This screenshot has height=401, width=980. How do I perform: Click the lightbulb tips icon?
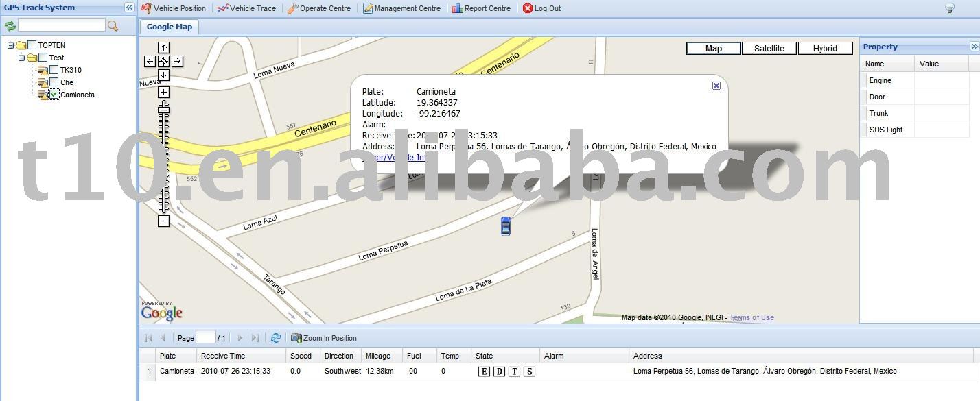[950, 8]
